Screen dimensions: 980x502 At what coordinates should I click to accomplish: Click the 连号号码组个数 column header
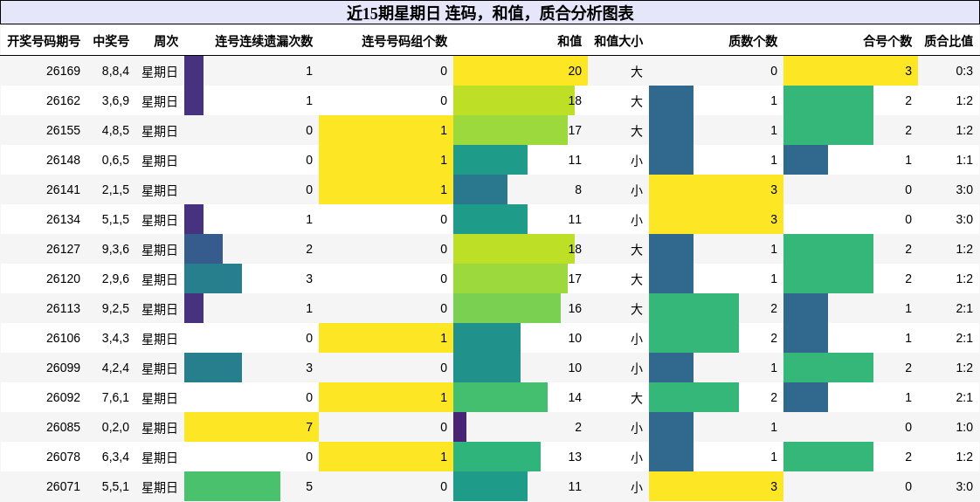(405, 41)
